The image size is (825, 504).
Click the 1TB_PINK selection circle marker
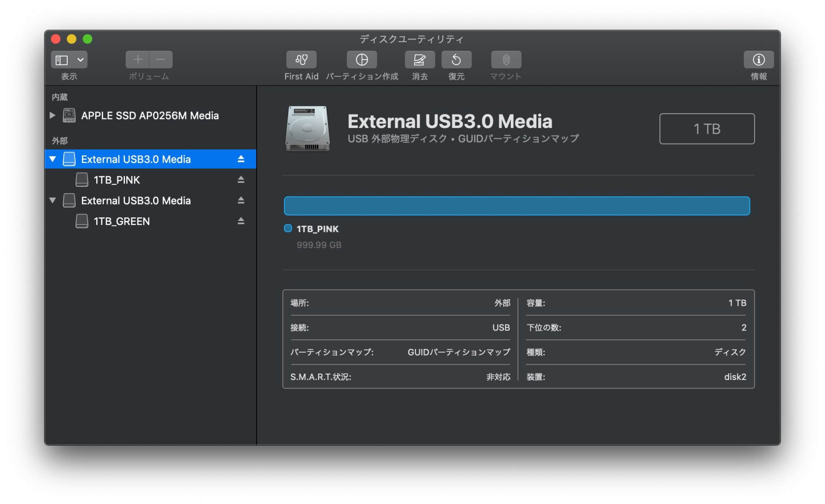point(288,228)
